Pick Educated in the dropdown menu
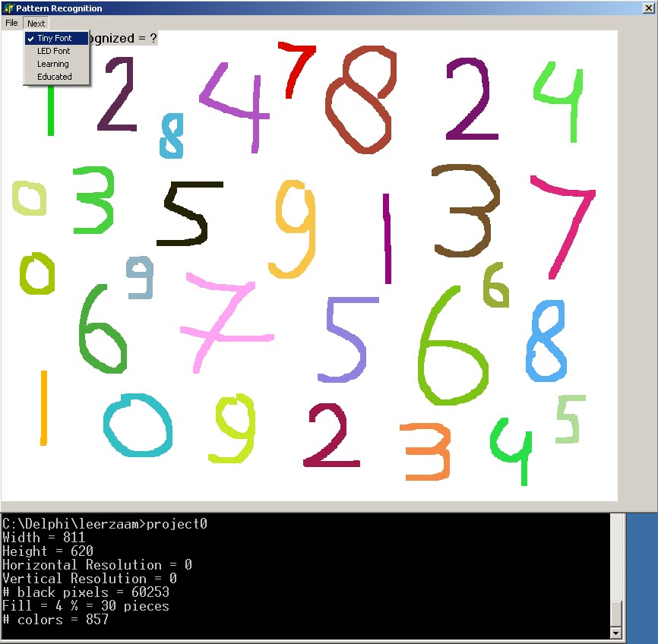Image resolution: width=658 pixels, height=644 pixels. click(54, 77)
